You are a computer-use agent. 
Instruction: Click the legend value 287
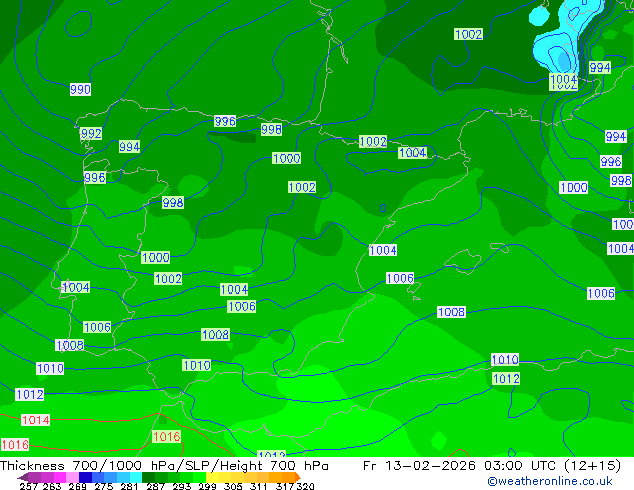(x=155, y=486)
